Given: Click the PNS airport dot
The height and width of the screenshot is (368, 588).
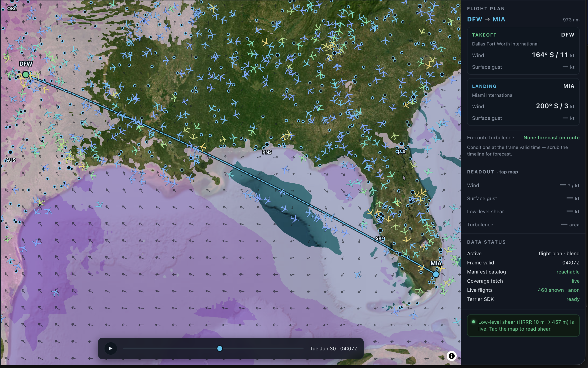Looking at the screenshot, I should pos(267,145).
